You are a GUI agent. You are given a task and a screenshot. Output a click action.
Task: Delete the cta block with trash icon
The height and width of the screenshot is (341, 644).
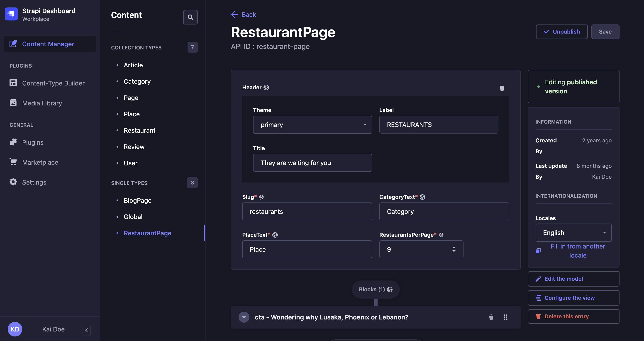(491, 317)
